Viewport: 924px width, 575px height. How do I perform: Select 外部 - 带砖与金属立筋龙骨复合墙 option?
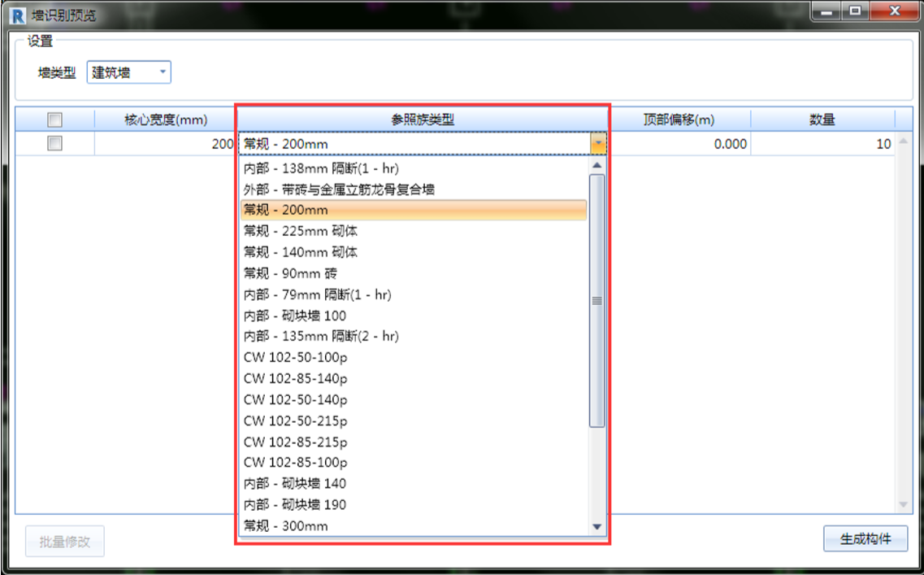(414, 189)
